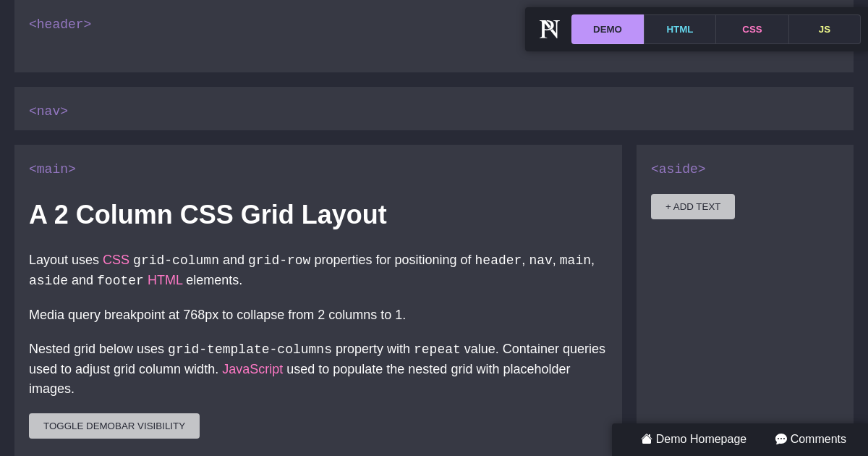This screenshot has height=456, width=868.
Task: Open Demo Homepage from the bottom bar
Action: [700, 439]
